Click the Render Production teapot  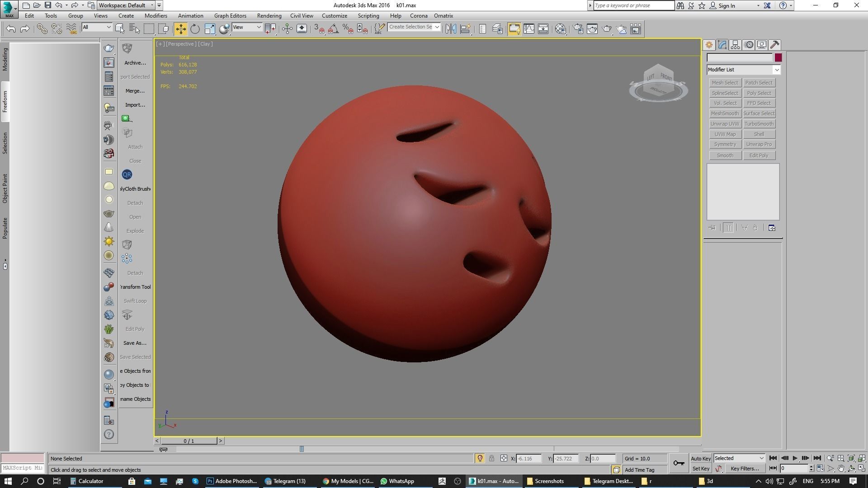607,29
